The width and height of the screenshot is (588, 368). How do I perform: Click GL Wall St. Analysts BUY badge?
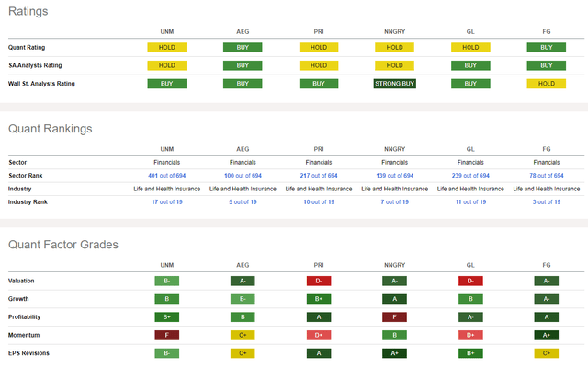coord(470,84)
